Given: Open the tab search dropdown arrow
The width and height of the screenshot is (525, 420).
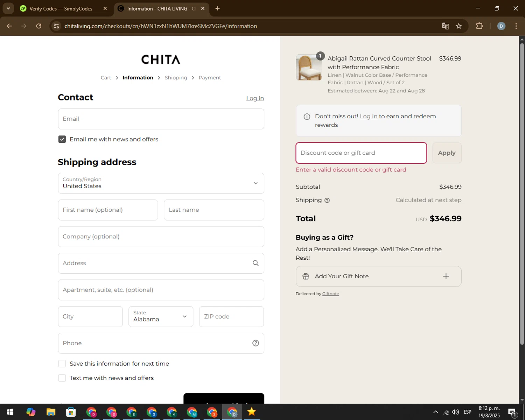Looking at the screenshot, I should [8, 8].
